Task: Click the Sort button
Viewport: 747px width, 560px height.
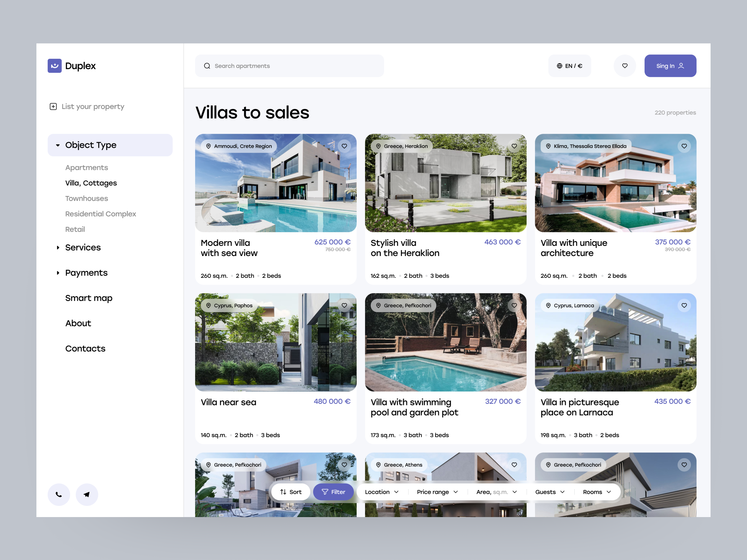Action: [291, 492]
